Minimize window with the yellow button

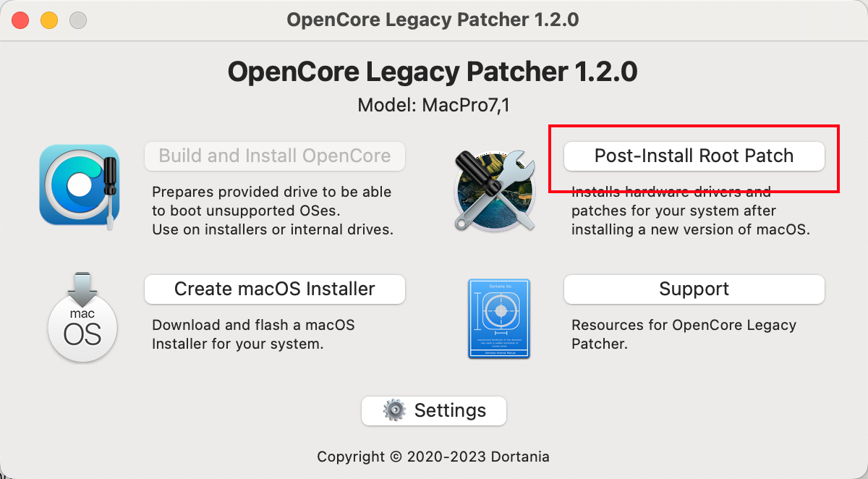49,20
